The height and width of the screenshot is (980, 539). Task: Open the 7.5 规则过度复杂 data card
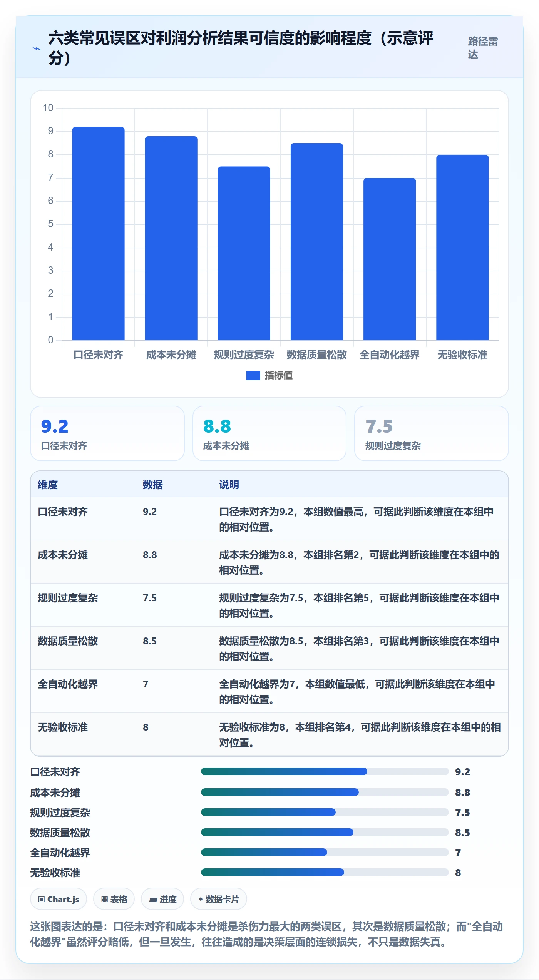432,433
